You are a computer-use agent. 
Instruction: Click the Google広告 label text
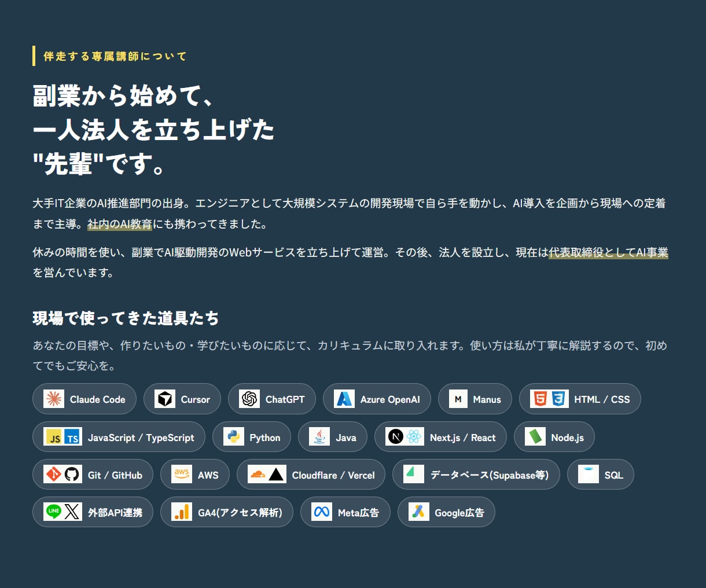459,512
